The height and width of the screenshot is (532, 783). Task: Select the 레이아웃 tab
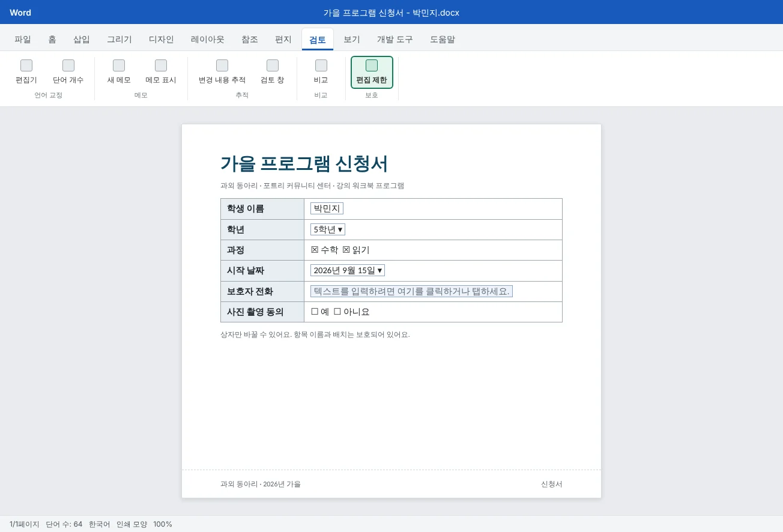(208, 40)
